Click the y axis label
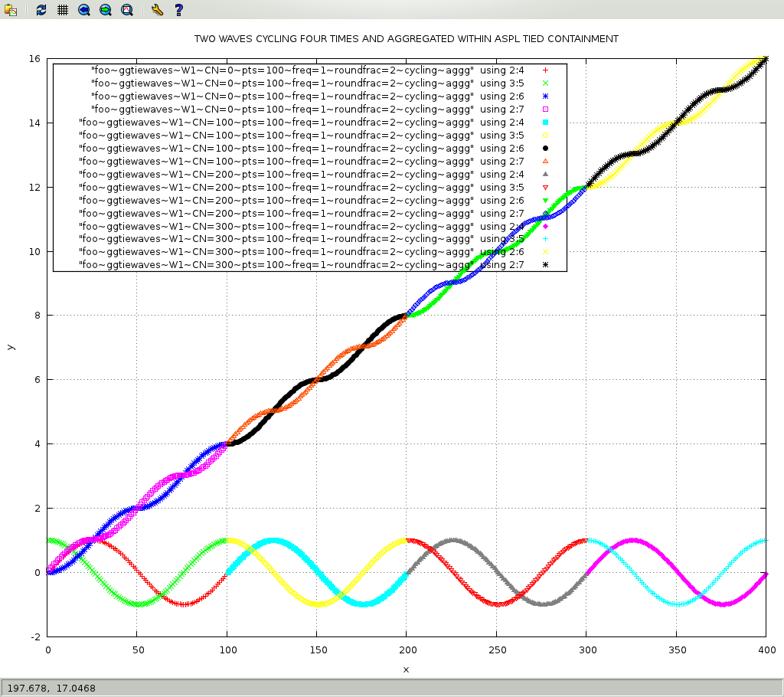 [10, 347]
